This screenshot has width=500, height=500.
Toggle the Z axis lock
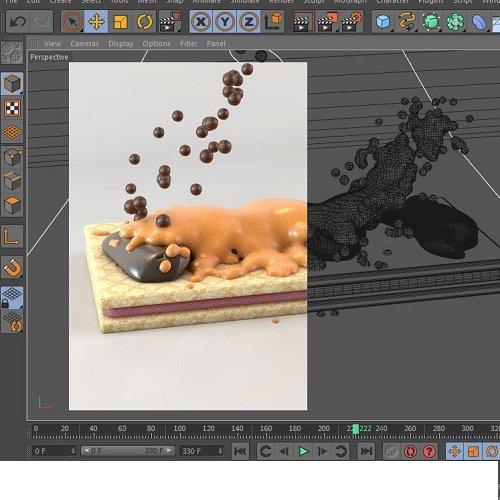(249, 22)
